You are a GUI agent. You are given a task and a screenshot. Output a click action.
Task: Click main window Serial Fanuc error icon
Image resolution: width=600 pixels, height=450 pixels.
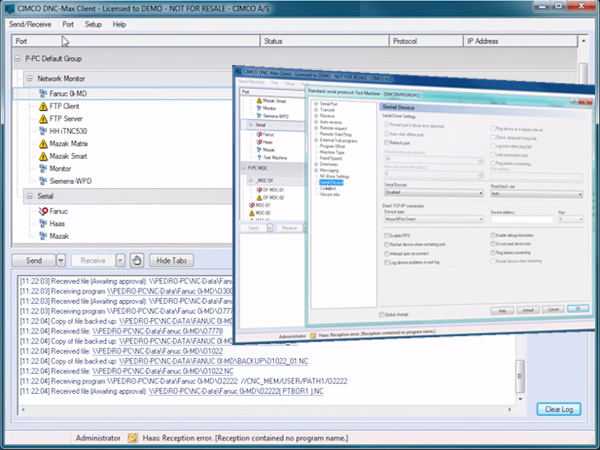pos(43,211)
